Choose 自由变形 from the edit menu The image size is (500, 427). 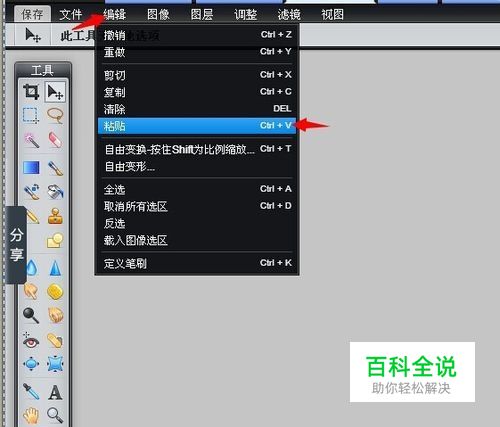point(197,166)
